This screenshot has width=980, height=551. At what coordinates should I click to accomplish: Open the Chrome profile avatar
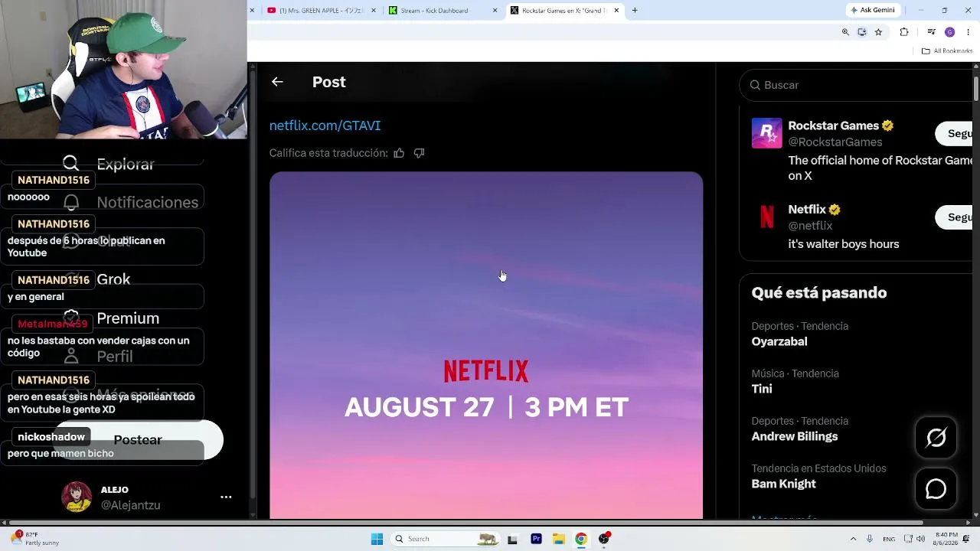949,32
